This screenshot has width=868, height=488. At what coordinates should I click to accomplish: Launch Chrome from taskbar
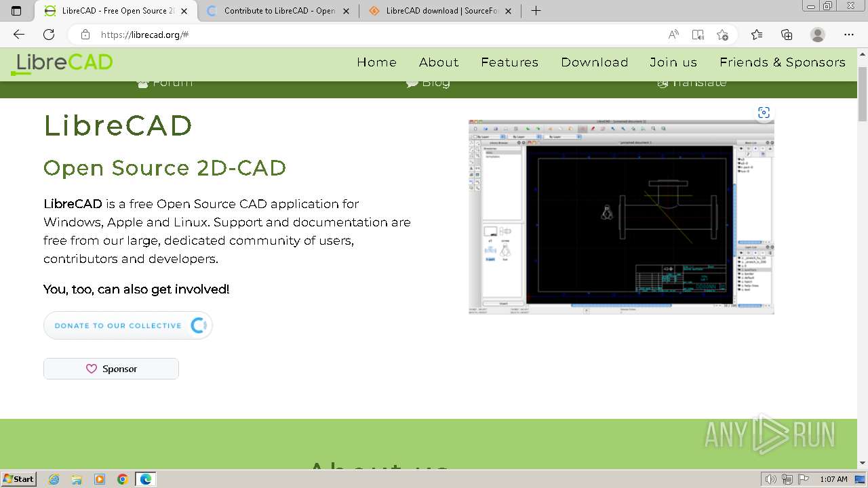[x=123, y=479]
